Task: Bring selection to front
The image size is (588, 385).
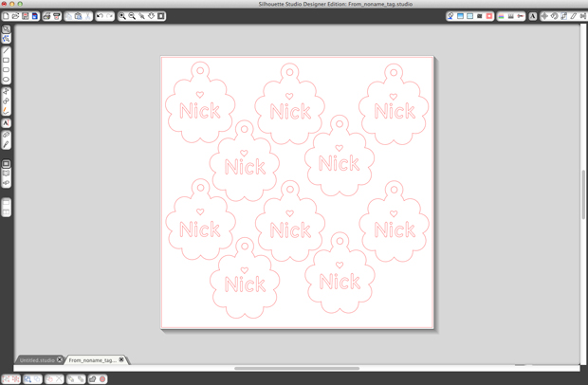Action: pos(71,379)
